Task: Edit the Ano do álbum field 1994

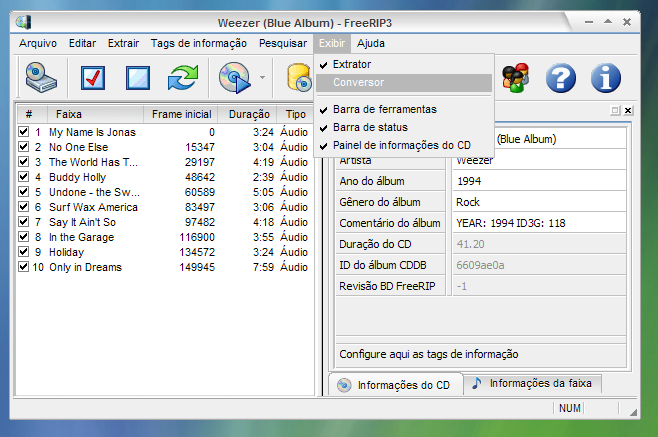Action: point(540,181)
